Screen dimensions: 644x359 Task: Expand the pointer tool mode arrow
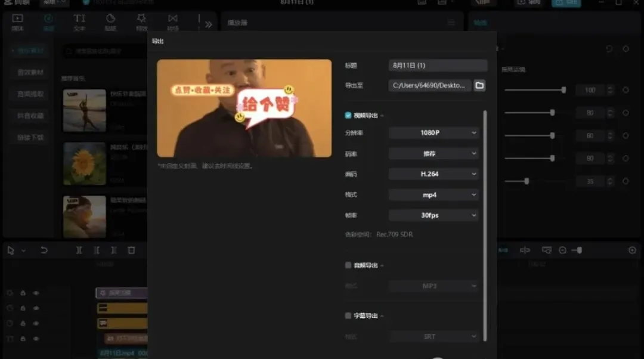pos(23,250)
